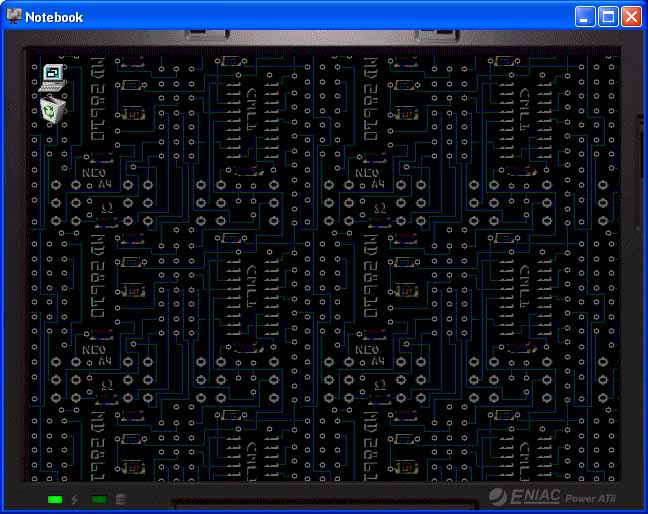This screenshot has height=514, width=648.
Task: Click the lightning bolt power icon
Action: point(75,499)
